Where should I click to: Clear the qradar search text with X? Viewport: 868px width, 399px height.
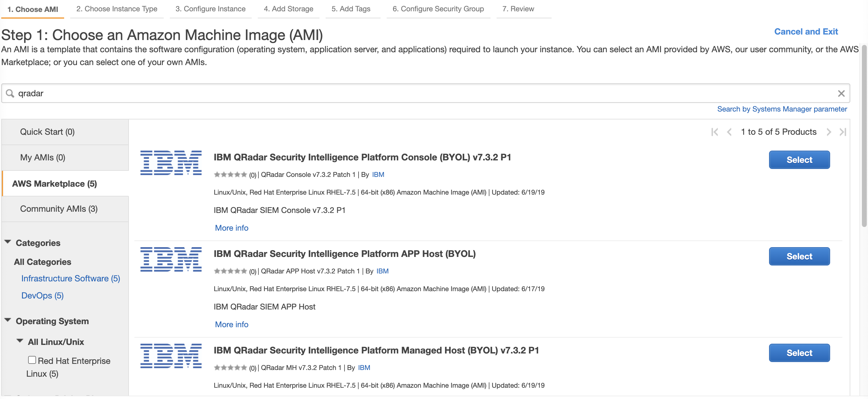(841, 93)
